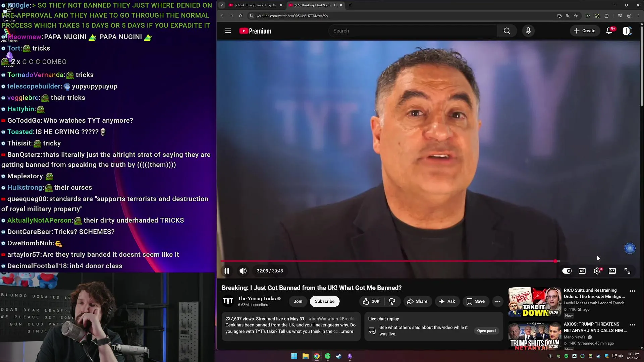Open more actions under the video
The width and height of the screenshot is (644, 362).
click(x=498, y=301)
